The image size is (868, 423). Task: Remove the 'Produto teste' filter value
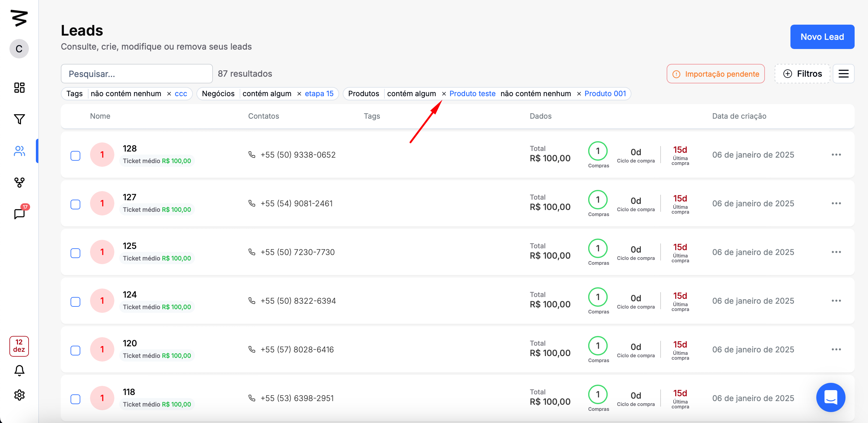[x=444, y=94]
